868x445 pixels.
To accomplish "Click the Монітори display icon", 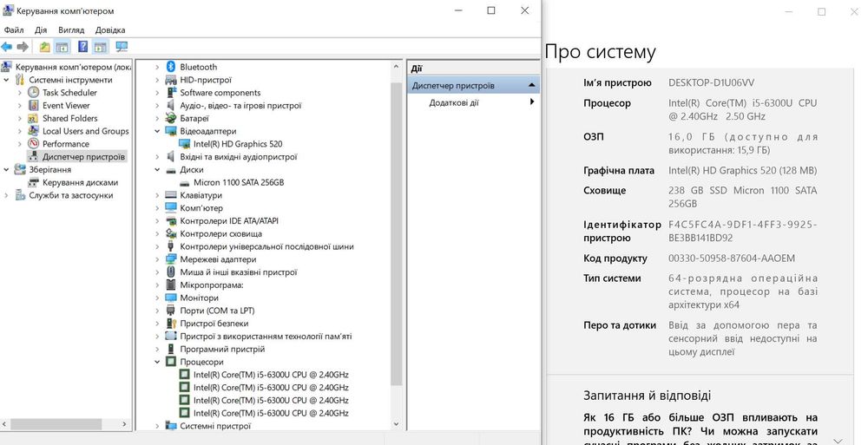I will pyautogui.click(x=171, y=298).
